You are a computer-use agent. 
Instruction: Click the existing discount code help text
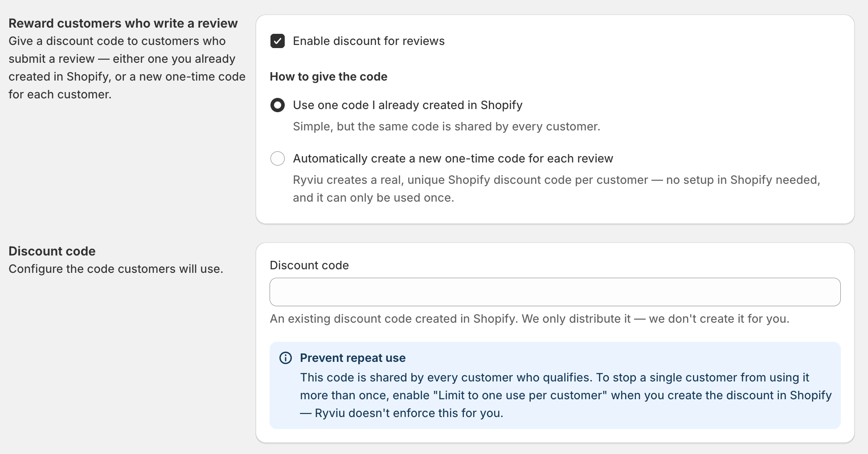coord(529,319)
